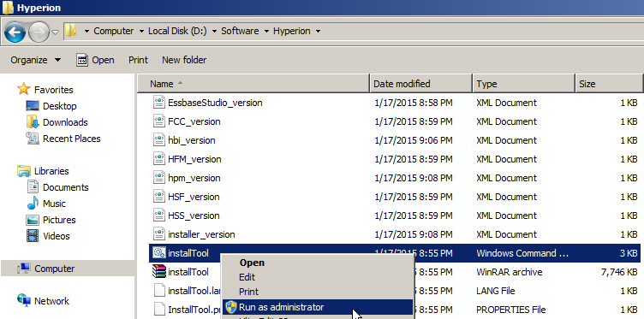The height and width of the screenshot is (319, 644).
Task: Expand the arrow after Hyperion in address bar
Action: 318,31
